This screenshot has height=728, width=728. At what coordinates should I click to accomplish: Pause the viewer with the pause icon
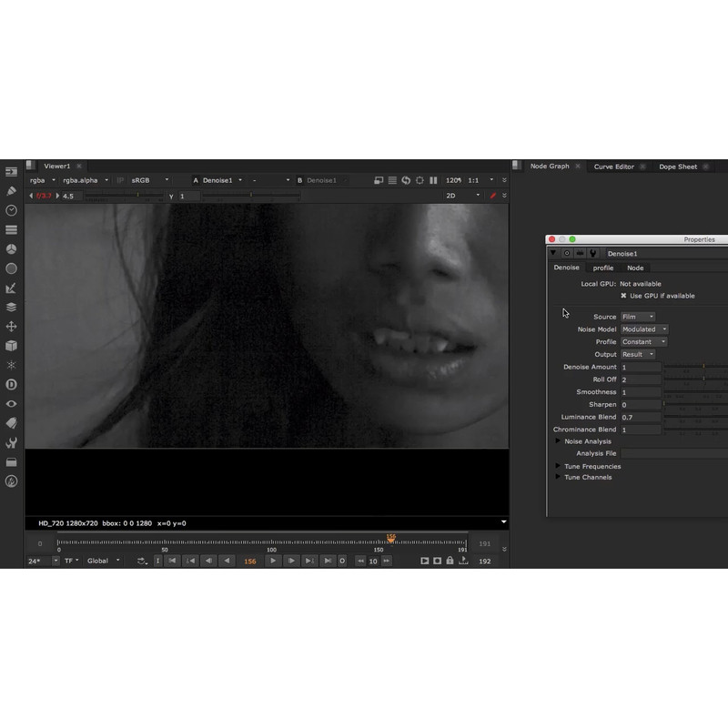433,180
